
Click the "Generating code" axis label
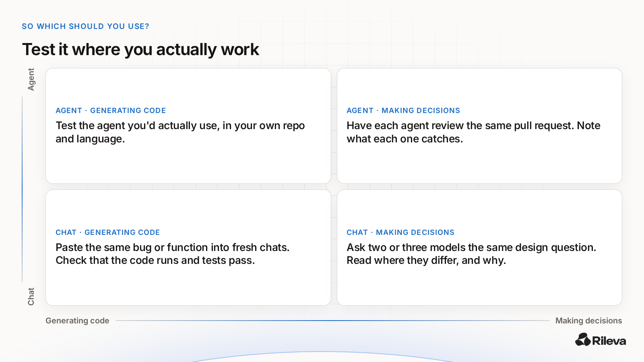[77, 321]
